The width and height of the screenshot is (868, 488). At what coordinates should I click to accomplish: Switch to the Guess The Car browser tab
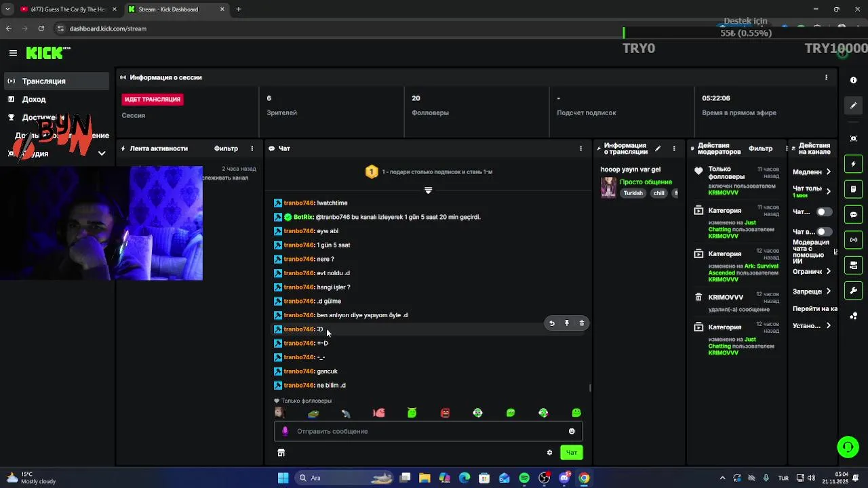pos(68,9)
